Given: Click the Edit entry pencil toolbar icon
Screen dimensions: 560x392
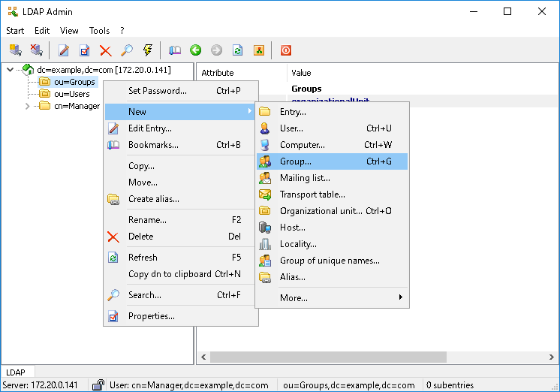Looking at the screenshot, I should tap(64, 50).
